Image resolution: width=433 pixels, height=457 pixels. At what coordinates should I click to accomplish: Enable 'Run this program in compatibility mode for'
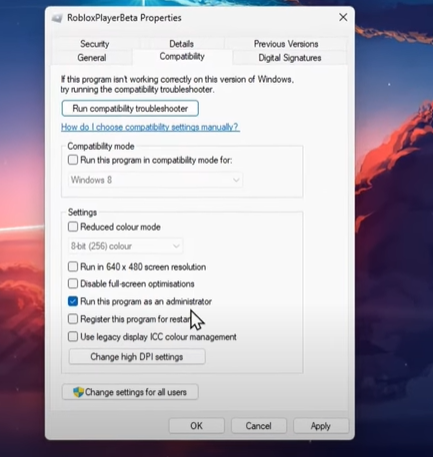(x=73, y=160)
